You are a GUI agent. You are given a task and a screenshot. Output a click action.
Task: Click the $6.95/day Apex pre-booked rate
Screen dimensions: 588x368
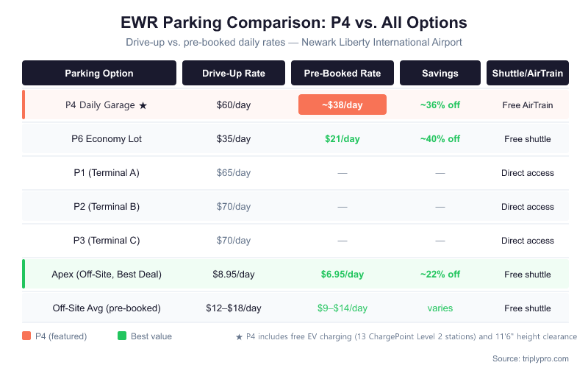click(x=342, y=275)
